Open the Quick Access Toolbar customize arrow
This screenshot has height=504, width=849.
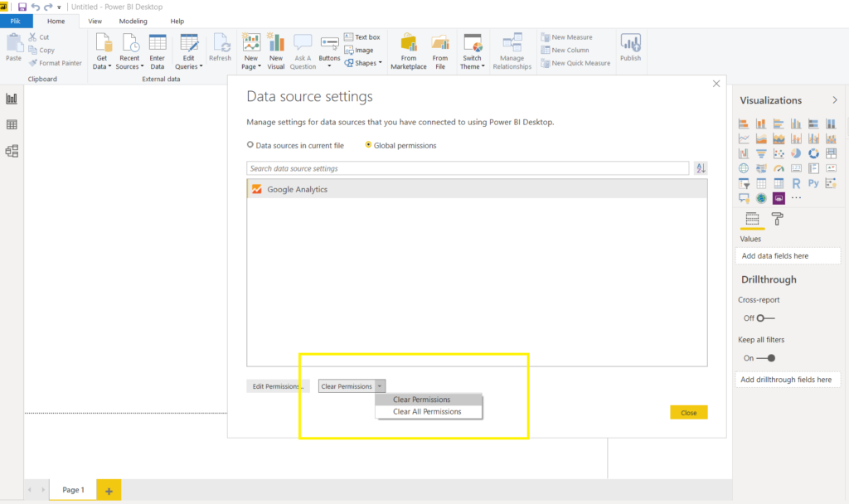coord(59,7)
